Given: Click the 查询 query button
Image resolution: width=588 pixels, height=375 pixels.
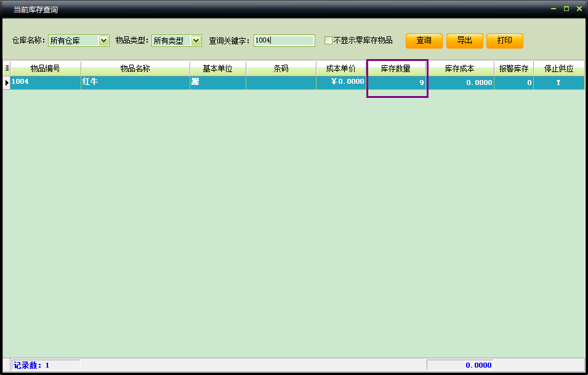Looking at the screenshot, I should (424, 41).
